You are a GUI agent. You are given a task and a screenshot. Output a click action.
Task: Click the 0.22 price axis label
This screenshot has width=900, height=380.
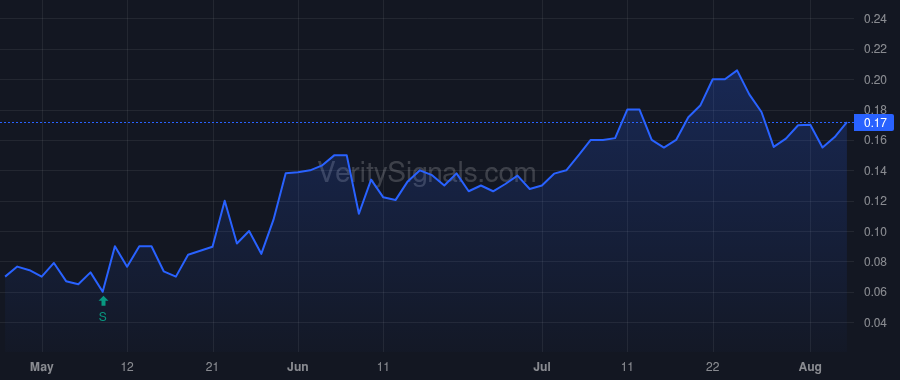coord(875,49)
